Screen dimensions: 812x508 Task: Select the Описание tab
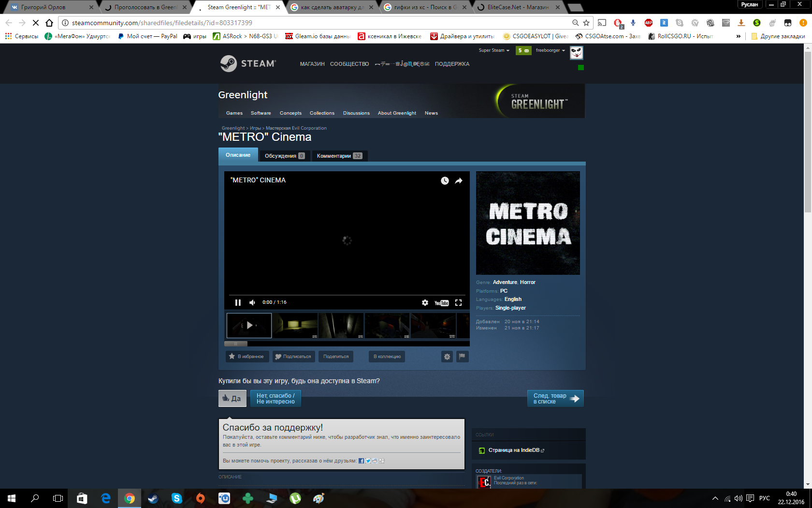[x=238, y=155]
